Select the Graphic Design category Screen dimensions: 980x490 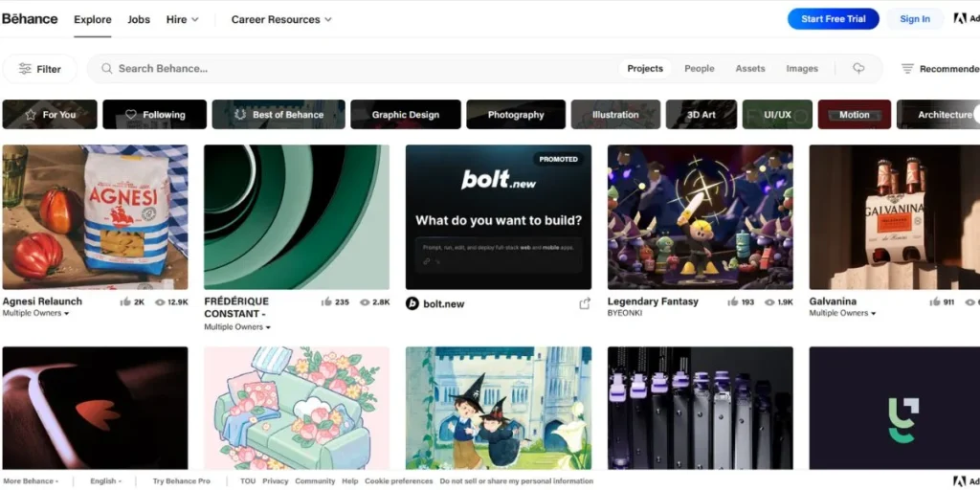pos(406,115)
